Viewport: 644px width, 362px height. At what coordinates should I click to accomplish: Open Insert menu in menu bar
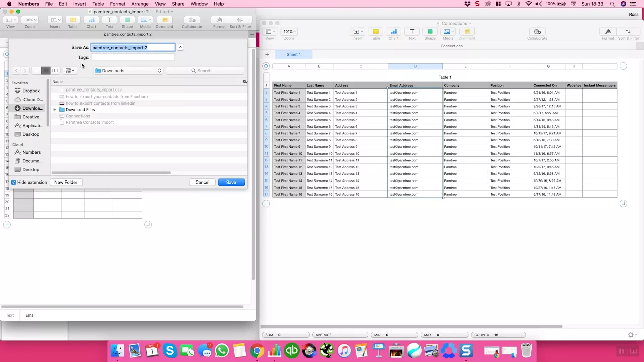point(79,4)
